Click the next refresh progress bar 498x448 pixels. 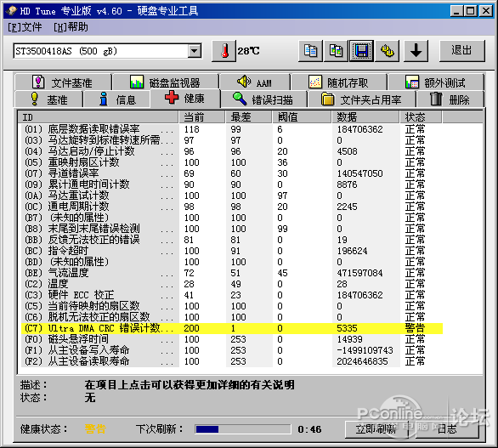coord(243,429)
